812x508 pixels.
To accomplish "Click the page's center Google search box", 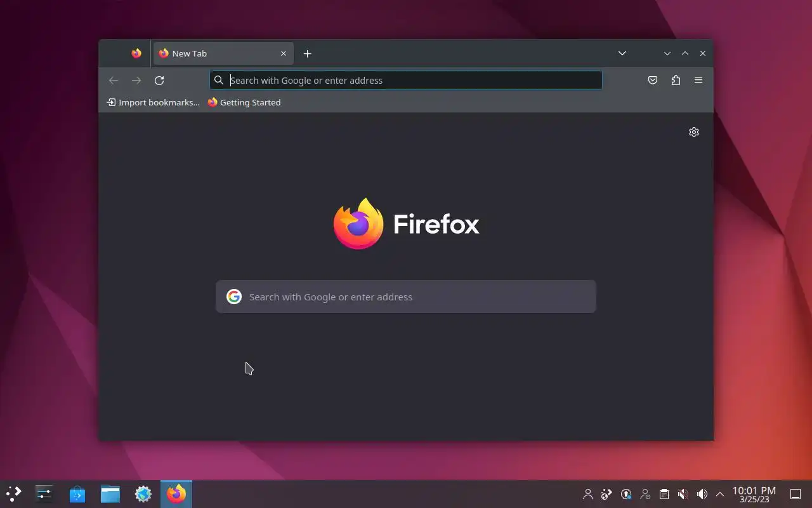I will point(406,297).
